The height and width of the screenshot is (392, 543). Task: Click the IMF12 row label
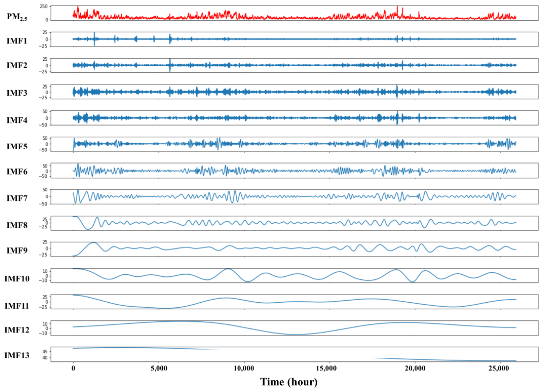pos(17,330)
